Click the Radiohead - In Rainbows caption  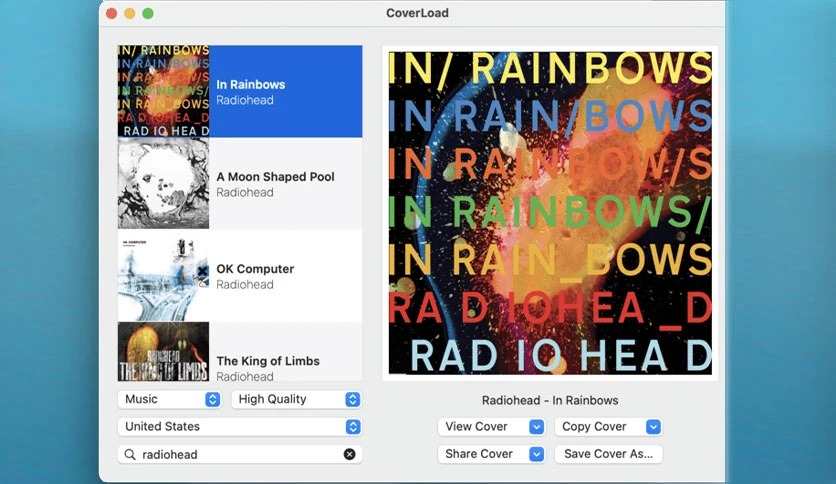point(550,400)
